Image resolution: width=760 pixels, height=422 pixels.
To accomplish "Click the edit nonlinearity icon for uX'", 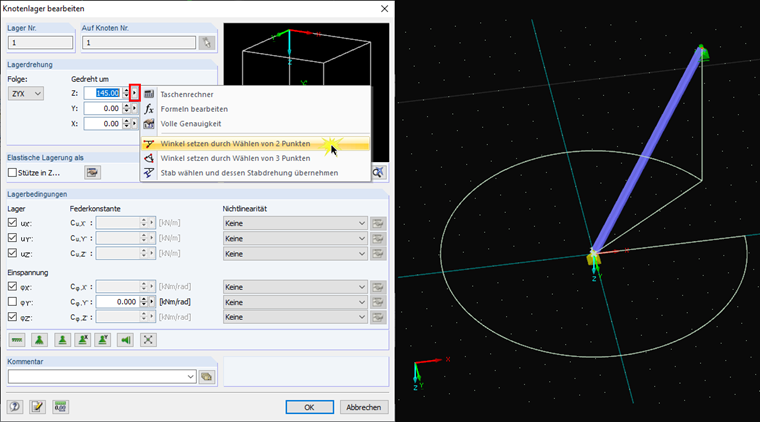I will coord(378,223).
